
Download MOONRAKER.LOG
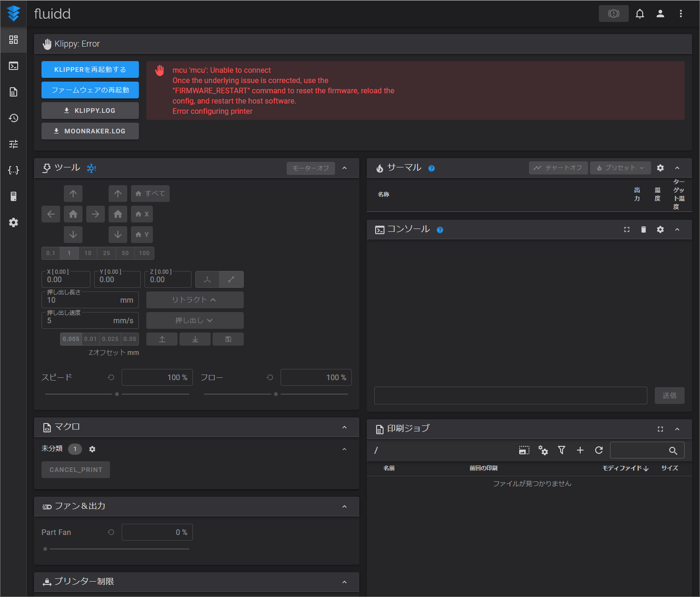pyautogui.click(x=90, y=131)
